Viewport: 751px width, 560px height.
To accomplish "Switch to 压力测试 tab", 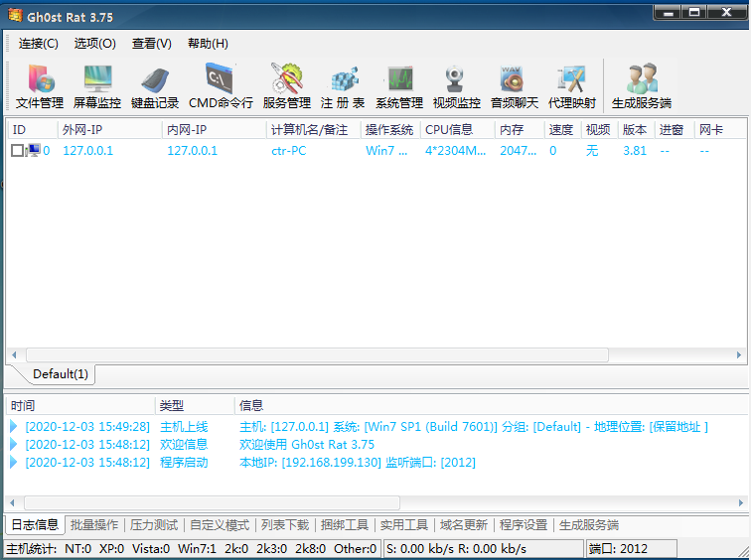I will coord(154,525).
